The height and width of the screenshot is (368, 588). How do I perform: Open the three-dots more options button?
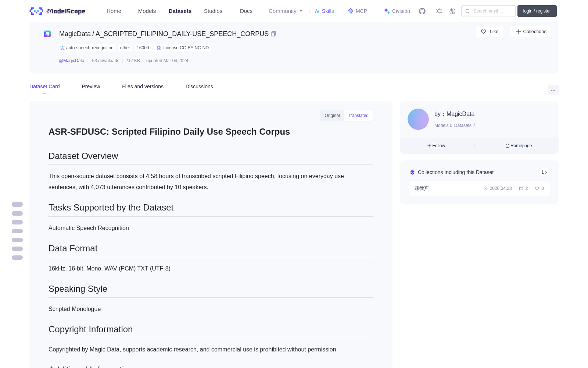[553, 90]
